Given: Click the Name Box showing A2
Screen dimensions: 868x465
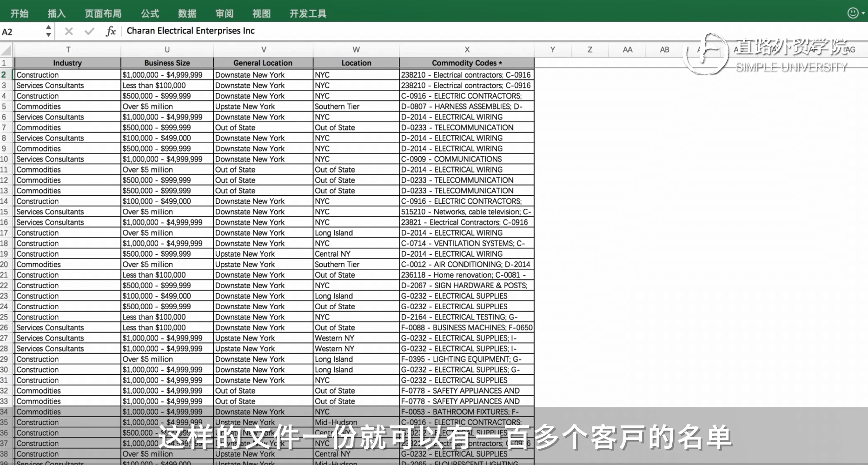Looking at the screenshot, I should point(22,32).
